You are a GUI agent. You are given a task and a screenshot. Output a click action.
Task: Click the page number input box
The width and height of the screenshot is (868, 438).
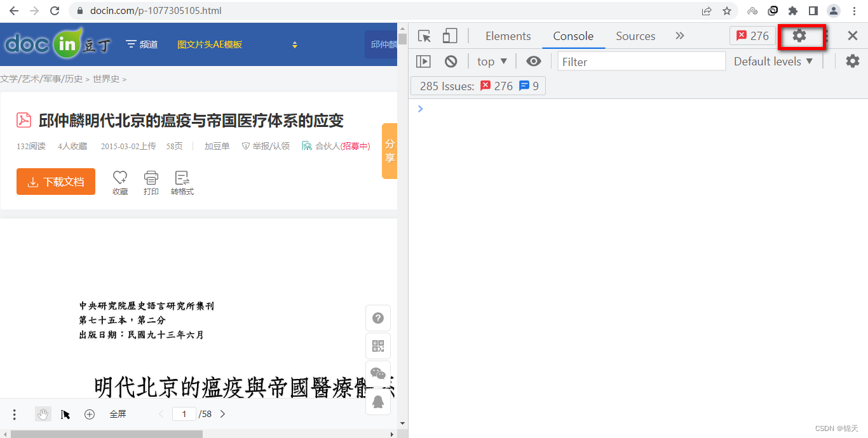click(x=184, y=414)
